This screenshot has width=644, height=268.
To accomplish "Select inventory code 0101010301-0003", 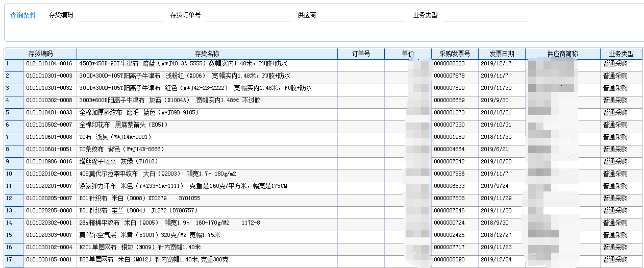I will pyautogui.click(x=49, y=76).
